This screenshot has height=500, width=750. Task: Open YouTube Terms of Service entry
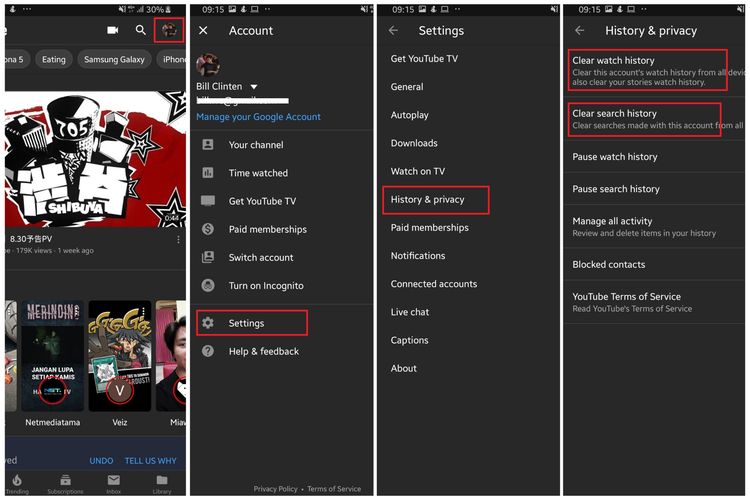click(654, 302)
